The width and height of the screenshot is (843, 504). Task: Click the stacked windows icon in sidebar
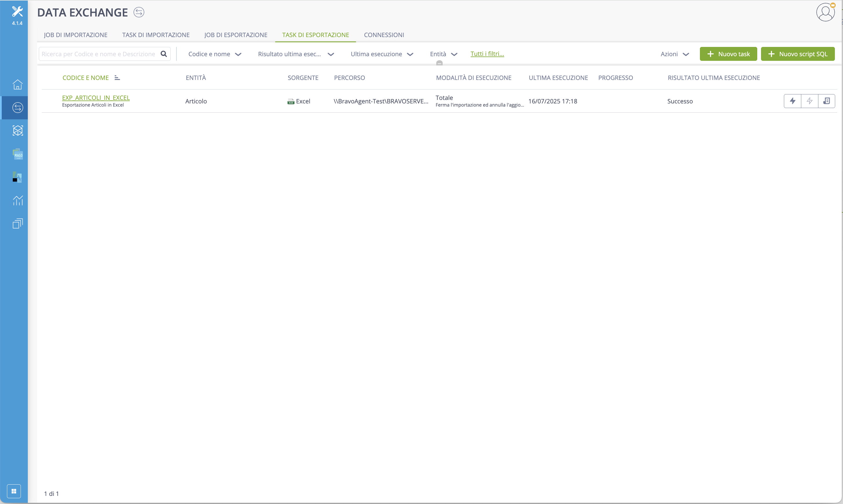click(18, 224)
